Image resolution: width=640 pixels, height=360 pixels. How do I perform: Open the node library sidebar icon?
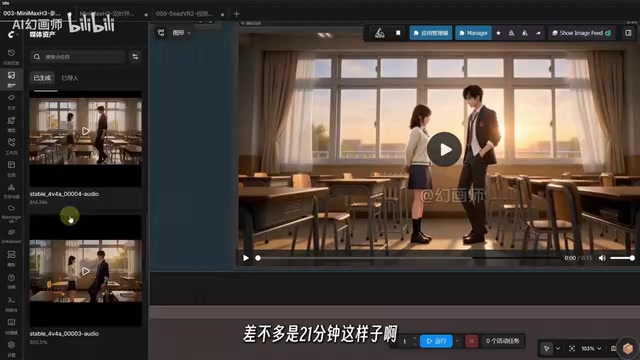(11, 98)
